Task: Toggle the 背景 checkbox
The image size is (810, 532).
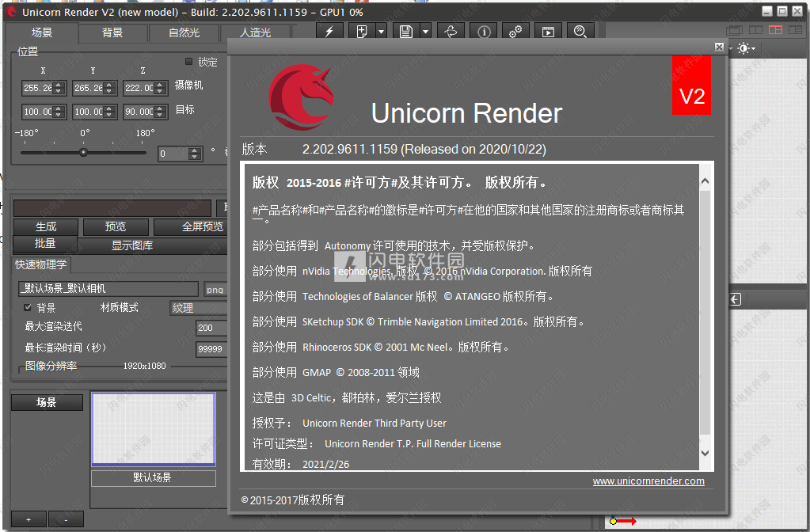Action: point(28,307)
